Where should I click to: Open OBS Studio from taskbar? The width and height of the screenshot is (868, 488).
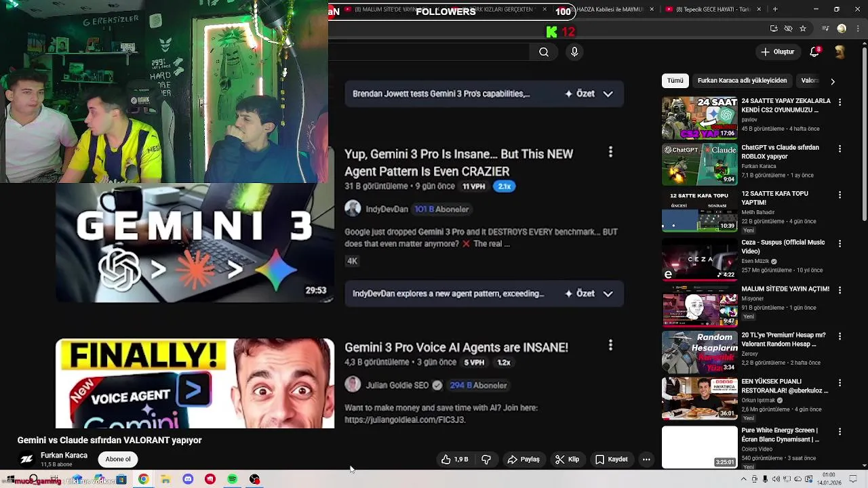tap(254, 480)
